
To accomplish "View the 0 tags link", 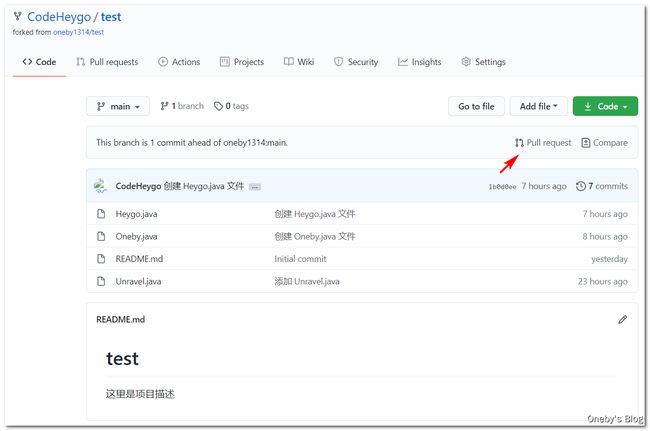I will 231,106.
